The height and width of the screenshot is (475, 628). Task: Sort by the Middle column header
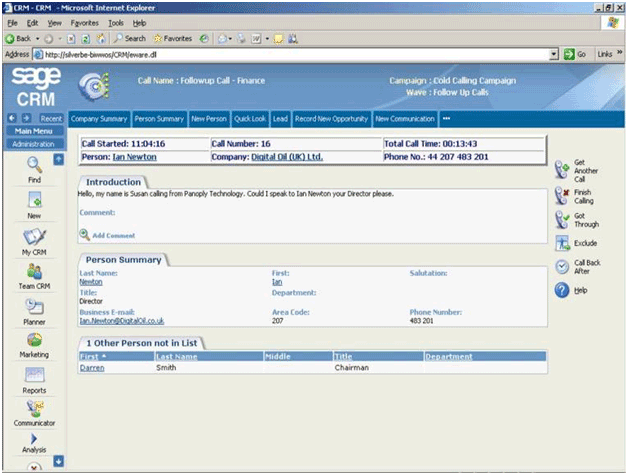[278, 356]
